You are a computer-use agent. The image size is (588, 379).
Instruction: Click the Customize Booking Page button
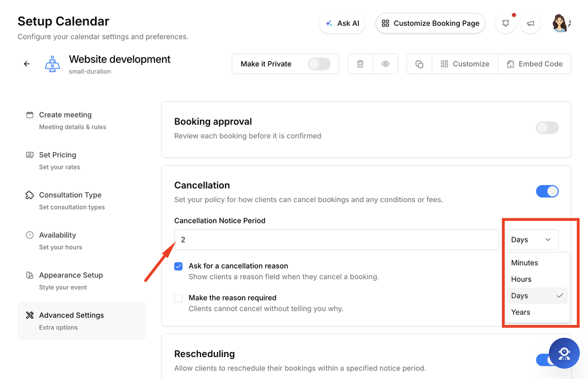click(x=430, y=23)
